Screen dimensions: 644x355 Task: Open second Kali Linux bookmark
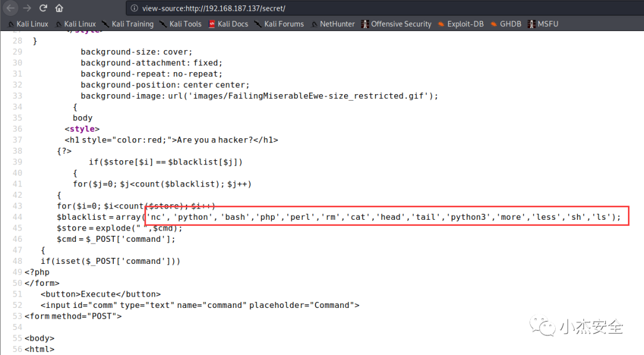(76, 24)
